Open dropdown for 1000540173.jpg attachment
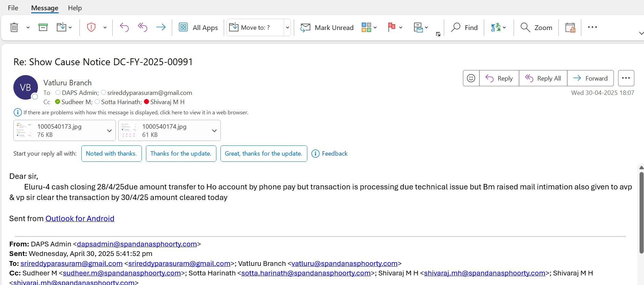Viewport: 644px width, 285px height. coord(109,131)
